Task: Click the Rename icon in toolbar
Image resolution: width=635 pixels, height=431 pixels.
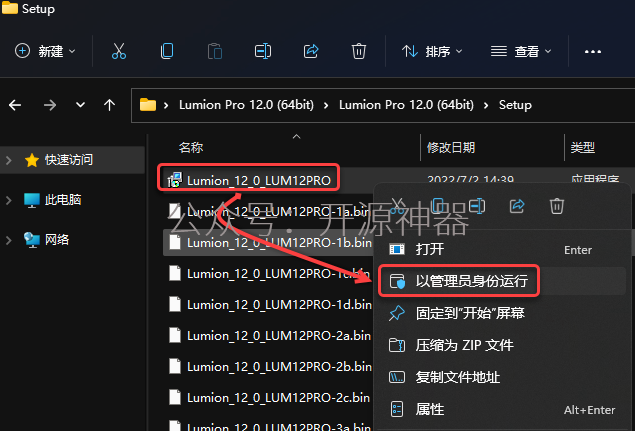Action: (263, 51)
